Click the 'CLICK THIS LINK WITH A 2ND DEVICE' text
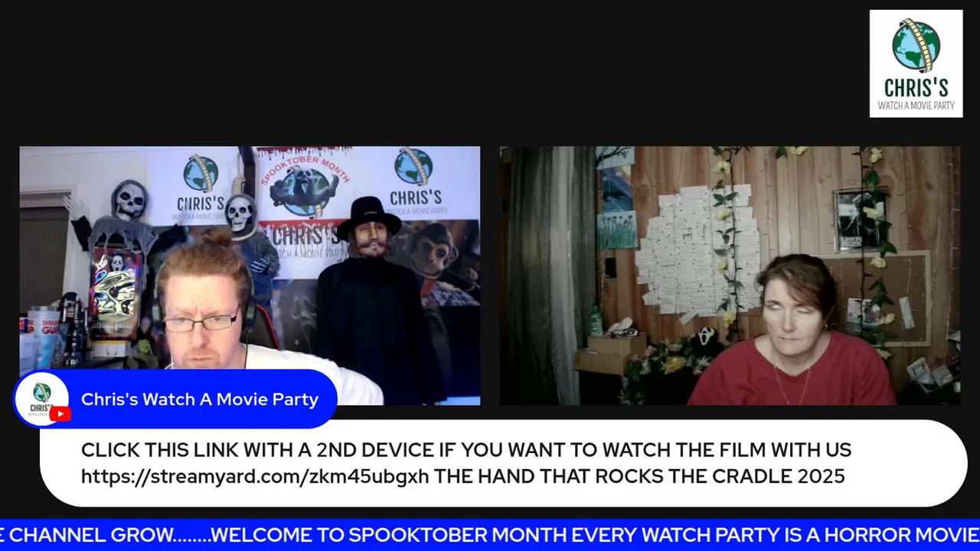 (254, 450)
